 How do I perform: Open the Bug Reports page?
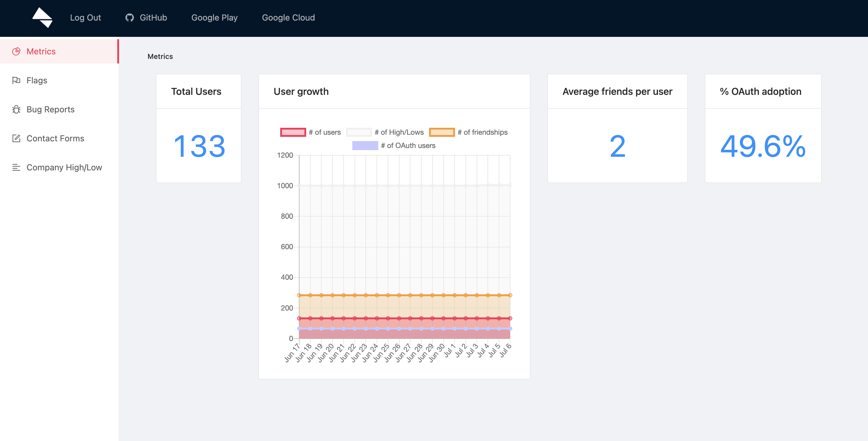[x=50, y=109]
